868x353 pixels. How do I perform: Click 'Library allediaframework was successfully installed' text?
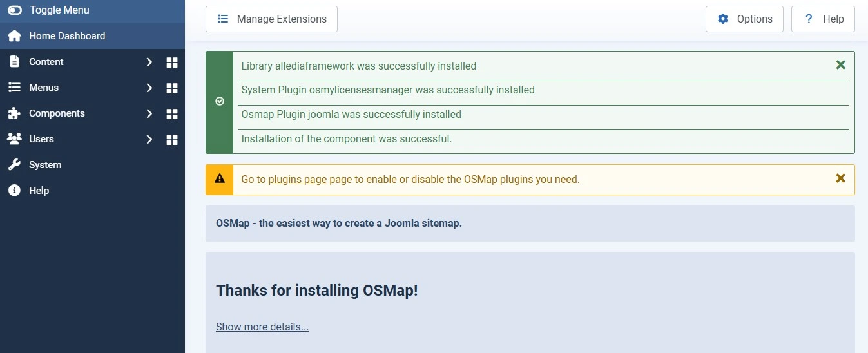[359, 66]
